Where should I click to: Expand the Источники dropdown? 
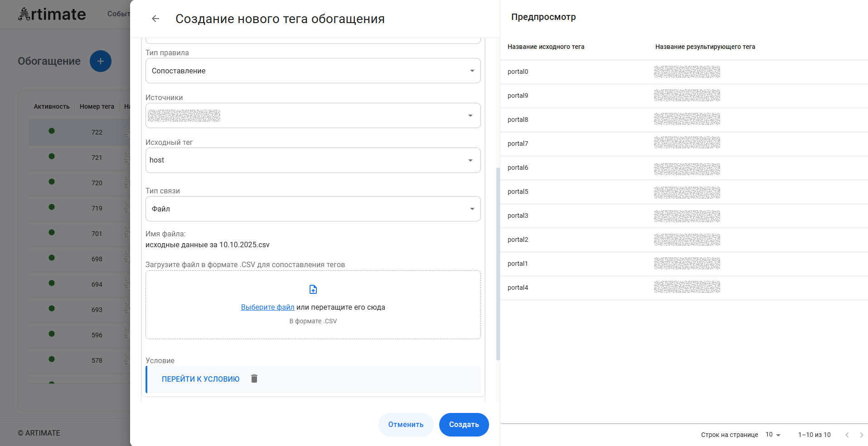(x=313, y=115)
